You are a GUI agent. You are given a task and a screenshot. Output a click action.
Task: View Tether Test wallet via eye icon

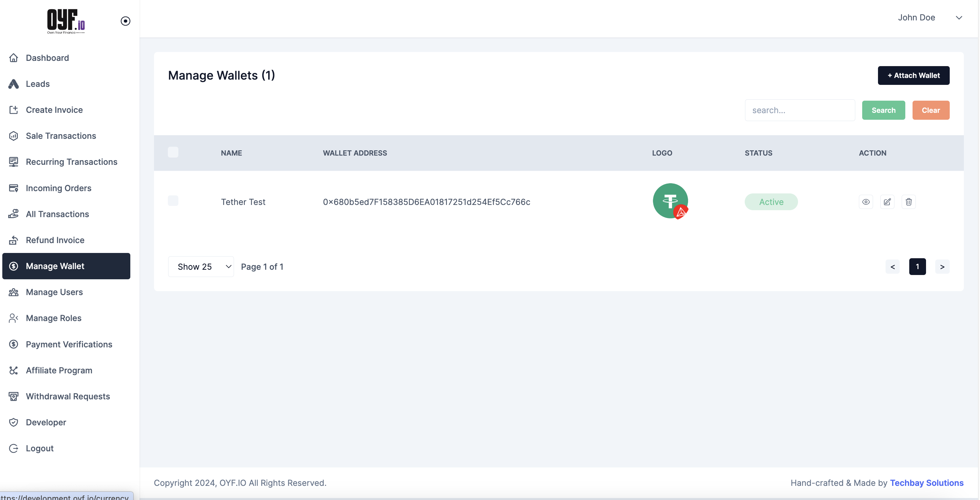[x=865, y=202]
